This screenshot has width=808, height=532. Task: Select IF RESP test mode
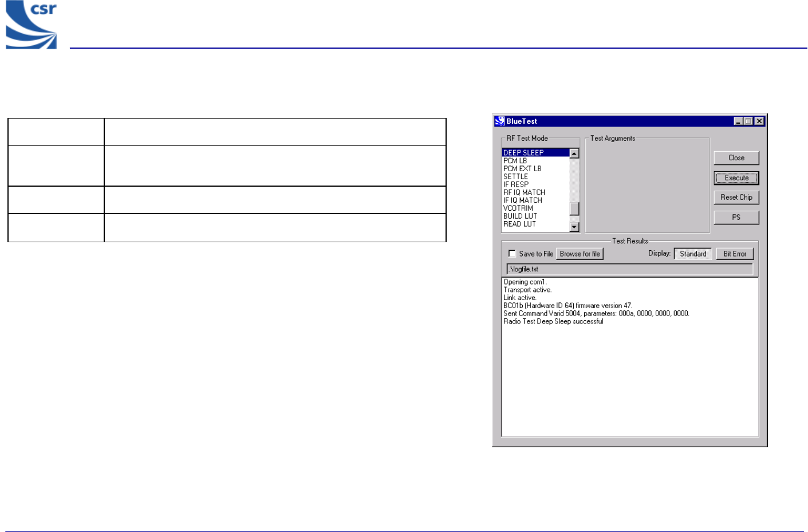(535, 185)
